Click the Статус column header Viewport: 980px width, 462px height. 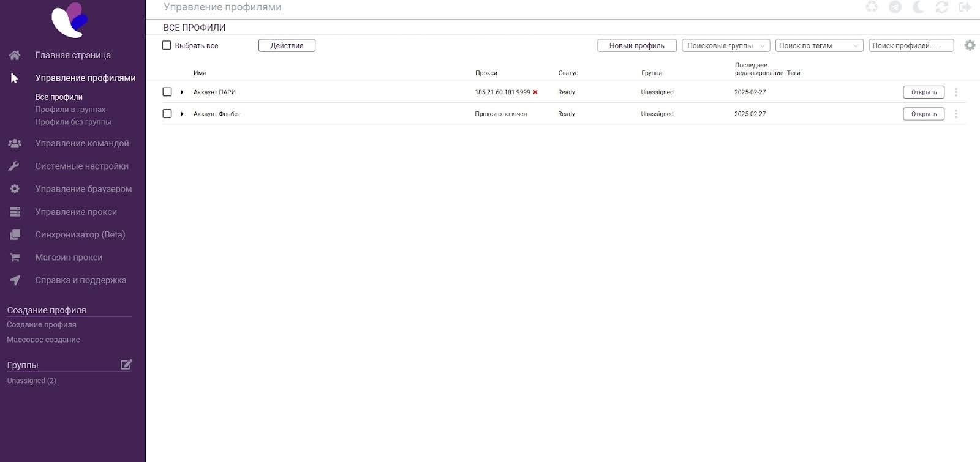coord(568,73)
